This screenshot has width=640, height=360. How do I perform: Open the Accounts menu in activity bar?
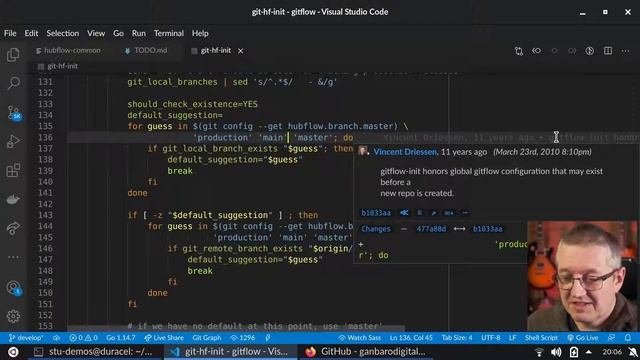13,288
